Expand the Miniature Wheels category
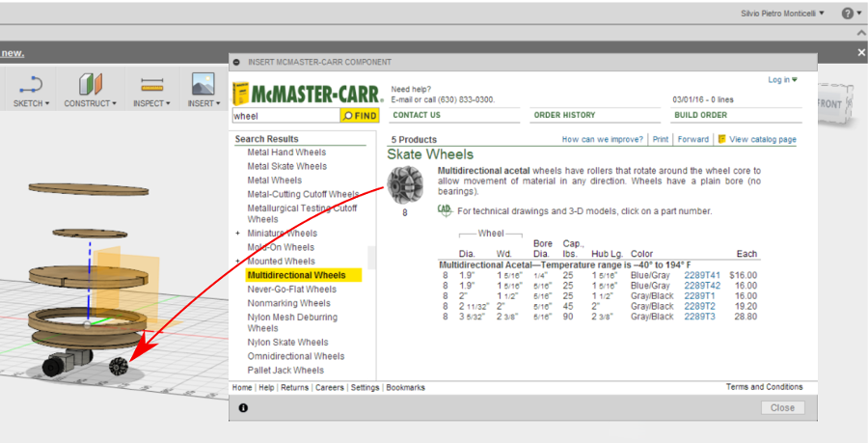The image size is (868, 443). (238, 234)
